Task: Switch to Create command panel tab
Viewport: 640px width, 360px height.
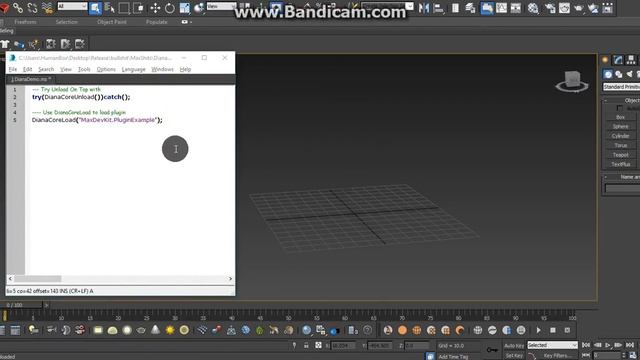Action: point(605,60)
